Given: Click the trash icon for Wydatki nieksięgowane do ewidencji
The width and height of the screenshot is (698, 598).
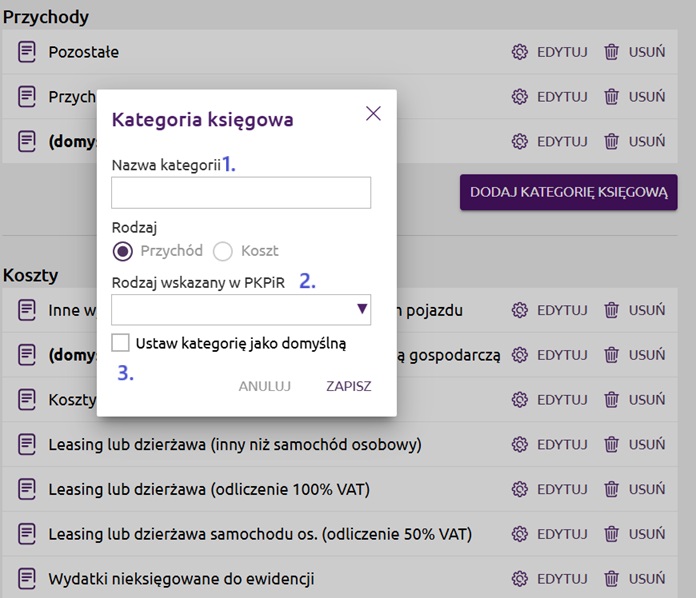Looking at the screenshot, I should [x=611, y=579].
